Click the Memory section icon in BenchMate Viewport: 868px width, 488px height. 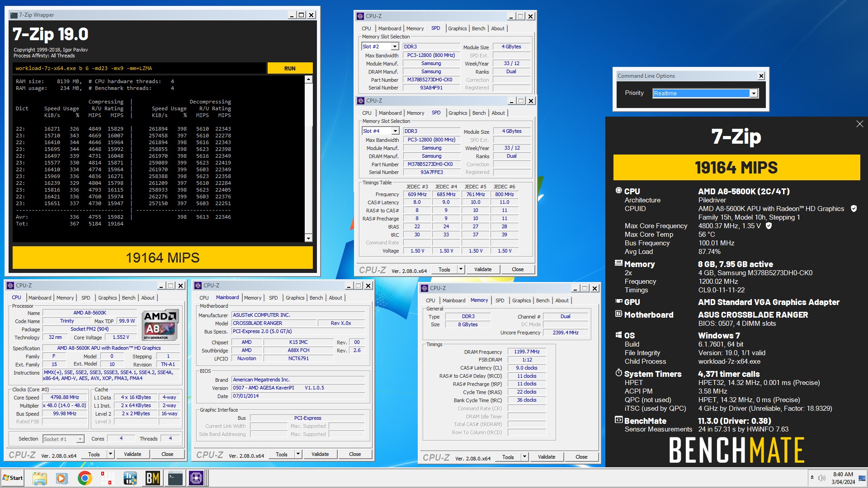(x=618, y=263)
